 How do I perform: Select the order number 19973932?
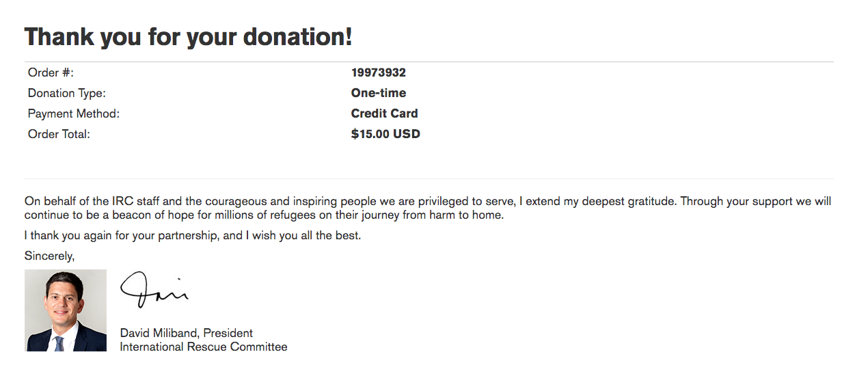379,72
